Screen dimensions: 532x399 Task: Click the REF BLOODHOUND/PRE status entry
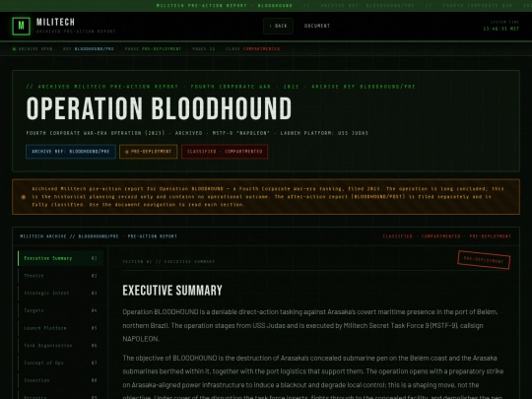[x=89, y=49]
